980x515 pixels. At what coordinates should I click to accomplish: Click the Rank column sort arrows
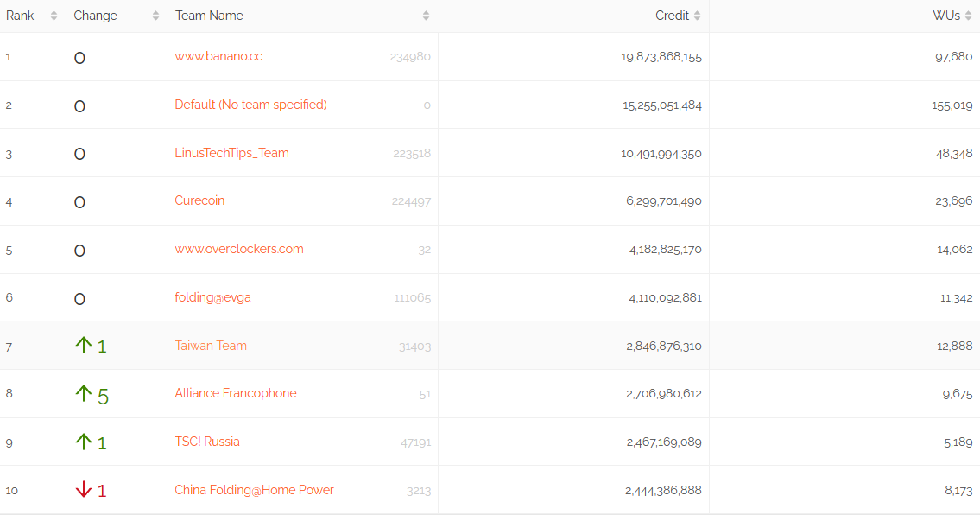(54, 16)
